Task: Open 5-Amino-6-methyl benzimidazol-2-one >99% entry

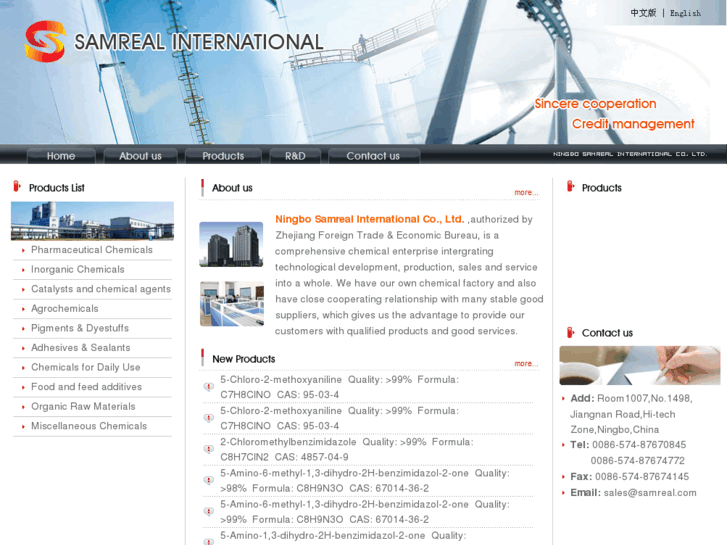Action: click(x=365, y=512)
